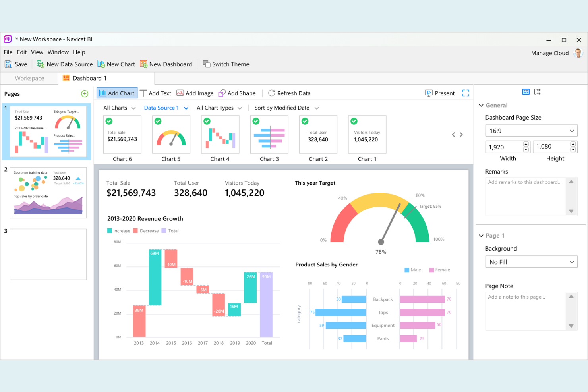Add a new page with plus icon
The width and height of the screenshot is (588, 392).
tap(85, 94)
